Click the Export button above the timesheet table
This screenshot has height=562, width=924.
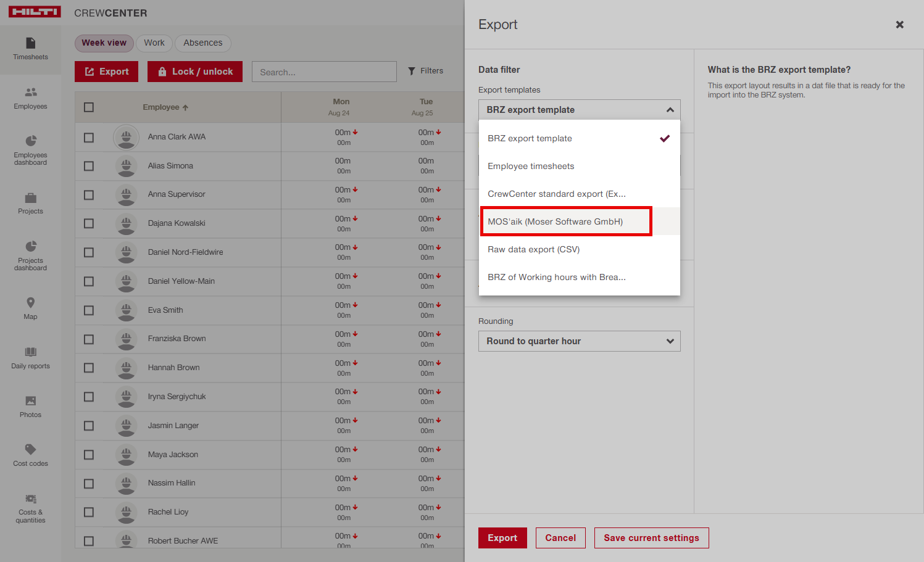(x=106, y=72)
